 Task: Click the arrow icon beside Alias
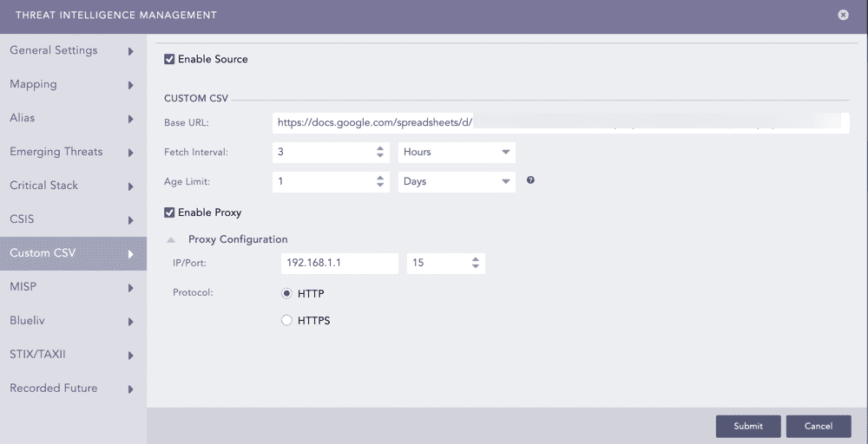tap(131, 119)
